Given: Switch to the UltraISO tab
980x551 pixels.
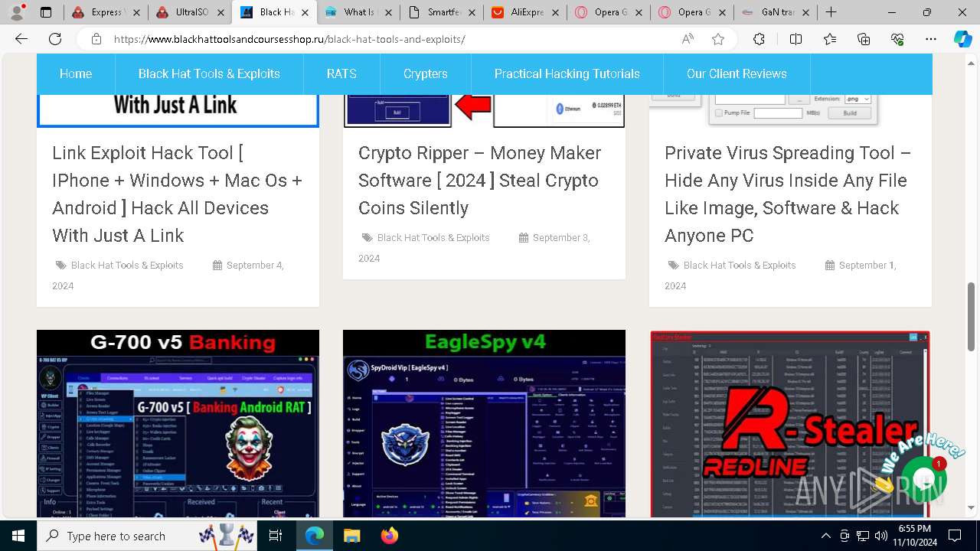Looking at the screenshot, I should pos(190,12).
